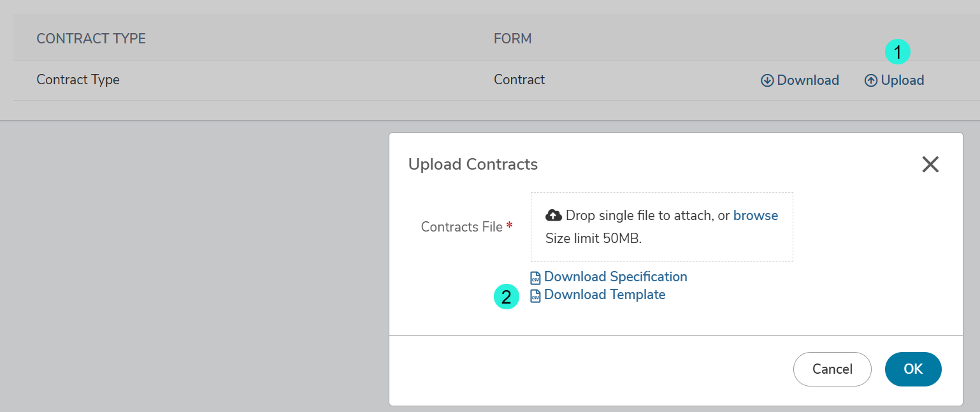Click the circled up-arrow Upload icon
The height and width of the screenshot is (412, 980).
point(871,80)
